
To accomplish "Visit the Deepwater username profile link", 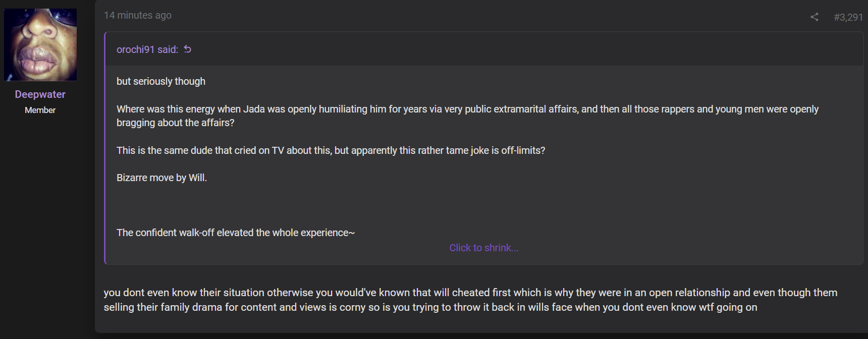I will (x=40, y=94).
